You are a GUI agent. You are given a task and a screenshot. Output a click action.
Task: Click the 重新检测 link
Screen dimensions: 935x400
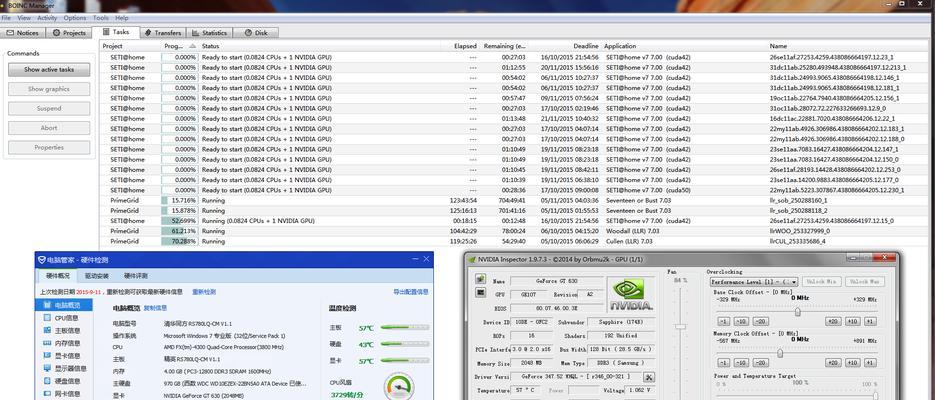(x=204, y=292)
